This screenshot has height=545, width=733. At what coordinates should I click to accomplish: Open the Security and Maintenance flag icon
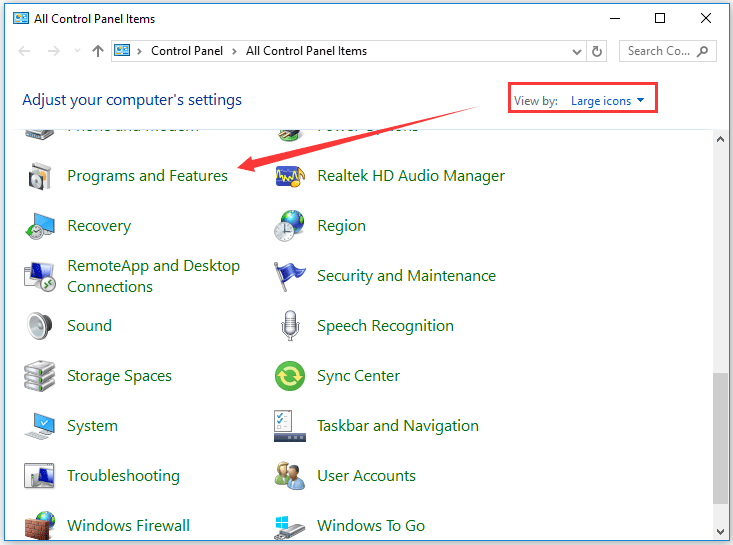pos(289,276)
